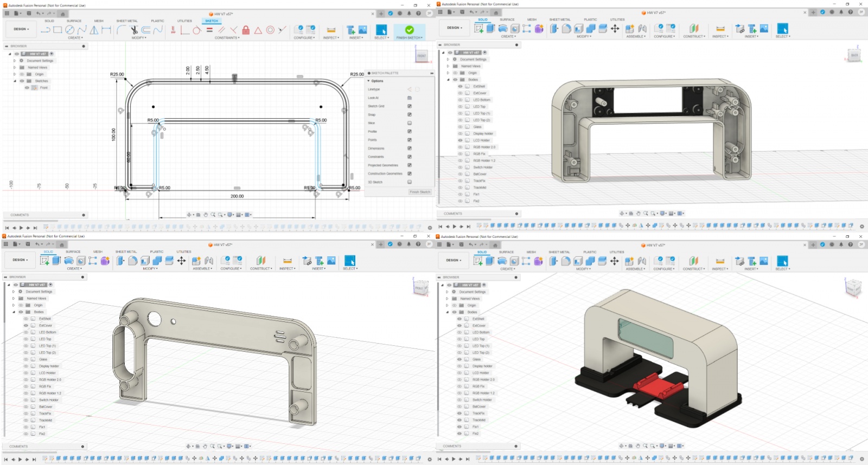
Task: Click timeline settings gear in bottom-right window
Action: pos(861,460)
